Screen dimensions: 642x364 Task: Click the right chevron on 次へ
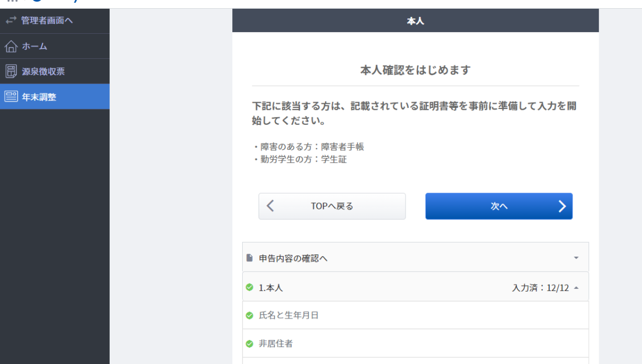point(562,206)
